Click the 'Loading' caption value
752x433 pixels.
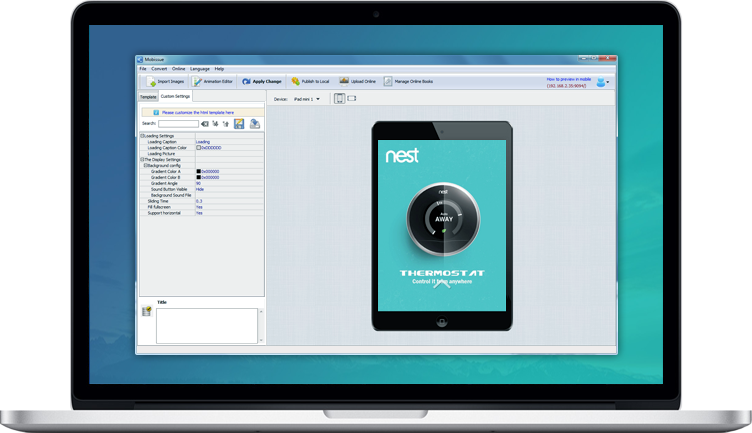tap(203, 142)
